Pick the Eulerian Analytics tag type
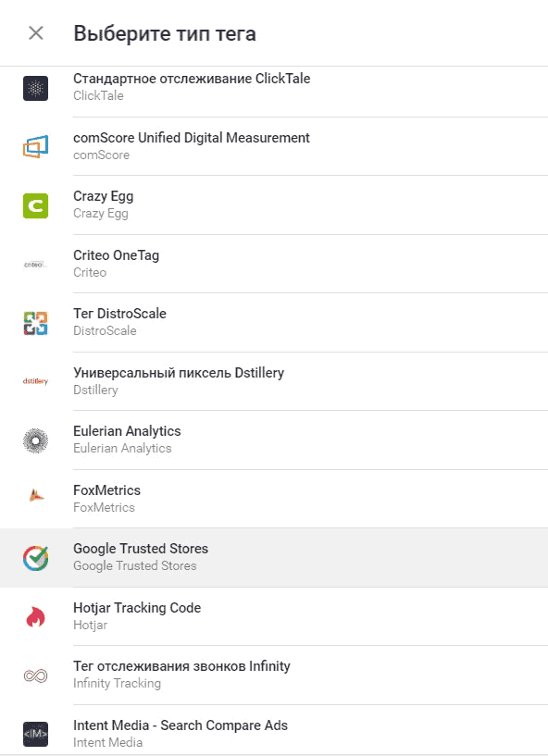The height and width of the screenshot is (756, 548). pyautogui.click(x=274, y=440)
